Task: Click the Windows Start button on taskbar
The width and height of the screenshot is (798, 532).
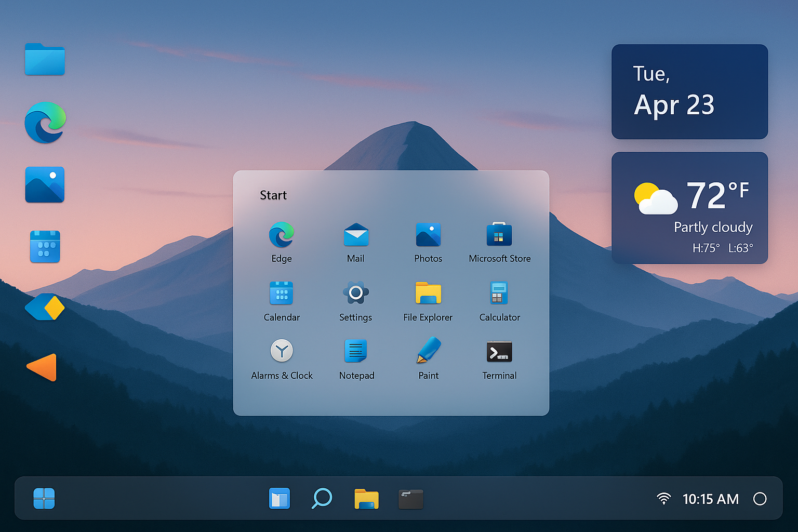Action: point(44,499)
